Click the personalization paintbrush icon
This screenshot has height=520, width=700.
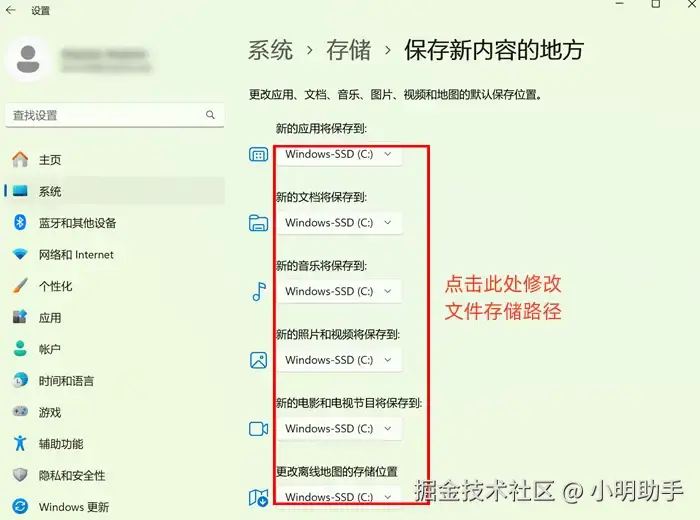[x=20, y=286]
